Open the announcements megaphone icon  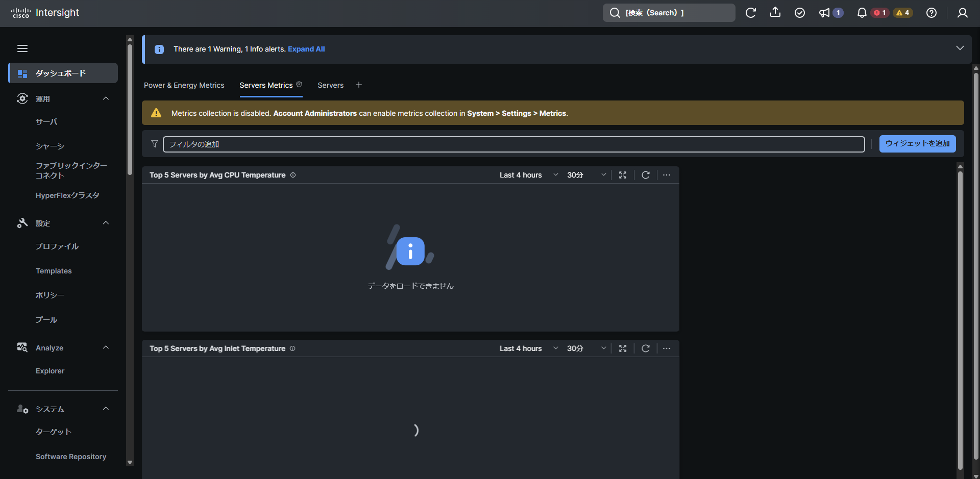(824, 13)
